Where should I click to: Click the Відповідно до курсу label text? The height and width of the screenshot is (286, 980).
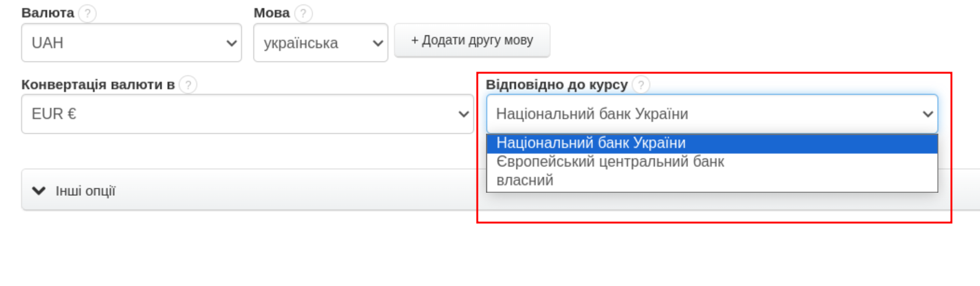[556, 85]
